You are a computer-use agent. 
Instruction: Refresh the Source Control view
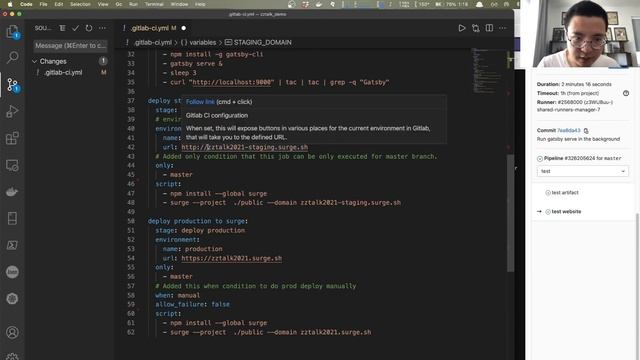(x=89, y=28)
